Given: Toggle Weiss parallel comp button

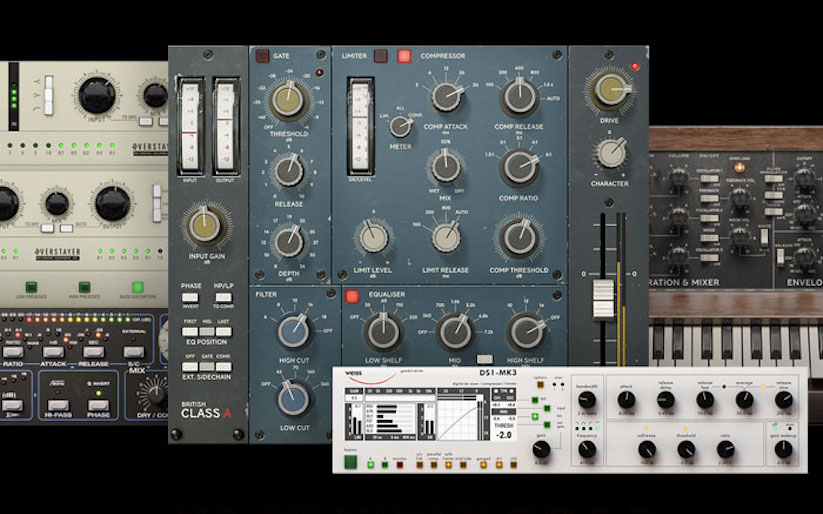Looking at the screenshot, I should [x=434, y=465].
